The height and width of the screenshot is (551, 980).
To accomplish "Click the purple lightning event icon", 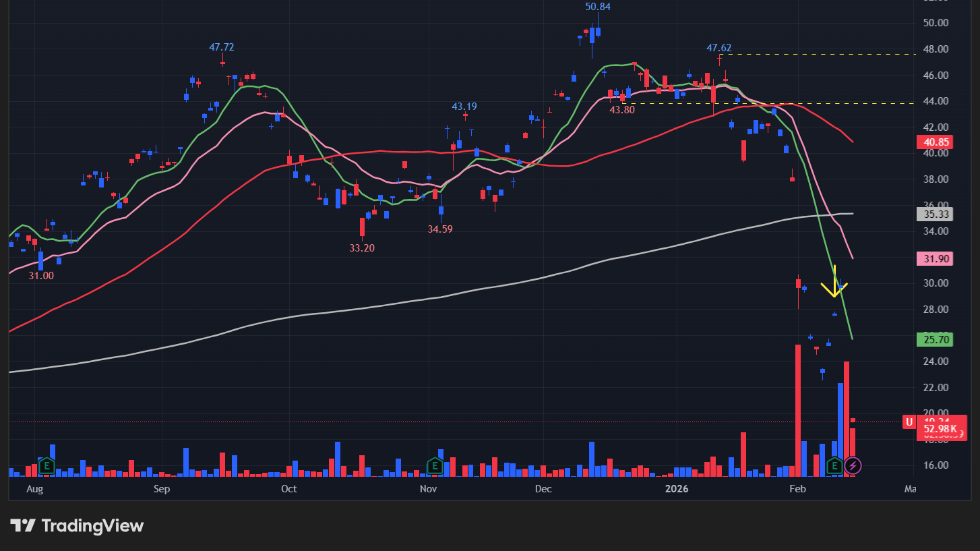I will pyautogui.click(x=852, y=465).
